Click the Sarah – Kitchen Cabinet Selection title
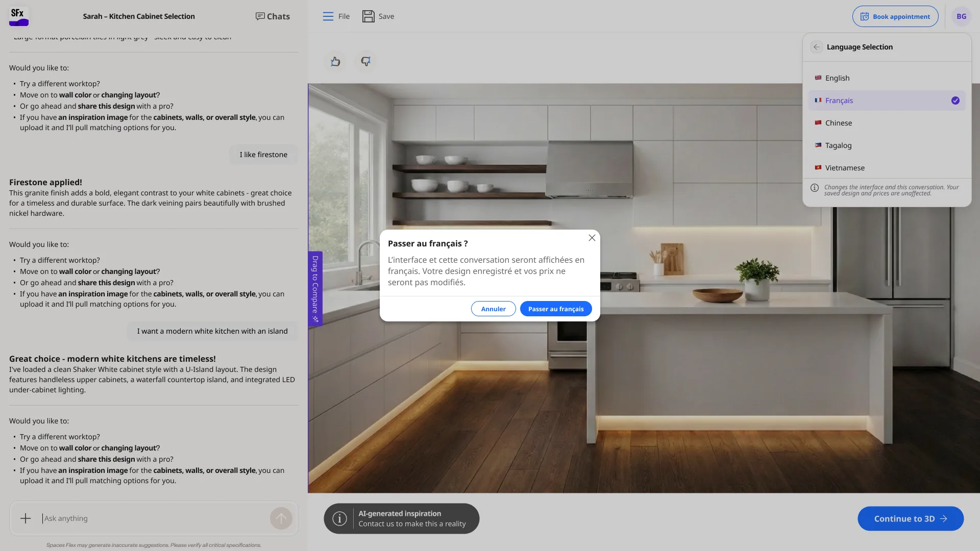Screen dimensions: 980x551 pos(139,16)
